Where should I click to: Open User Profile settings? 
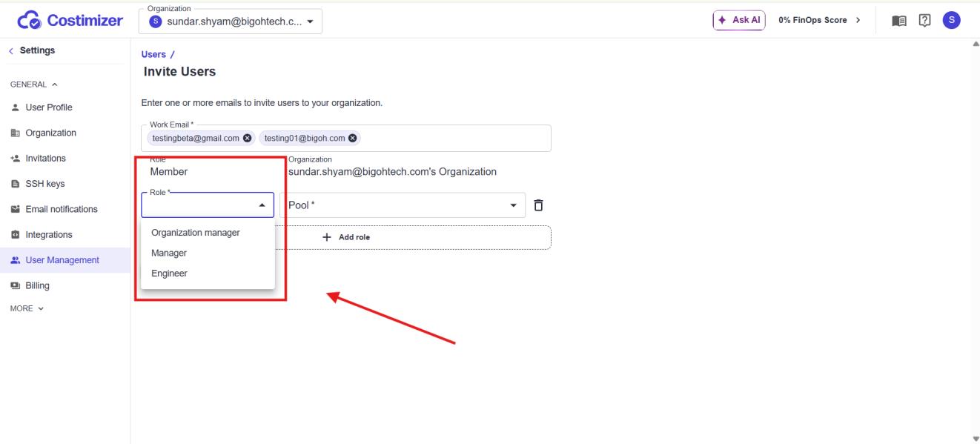click(65, 107)
